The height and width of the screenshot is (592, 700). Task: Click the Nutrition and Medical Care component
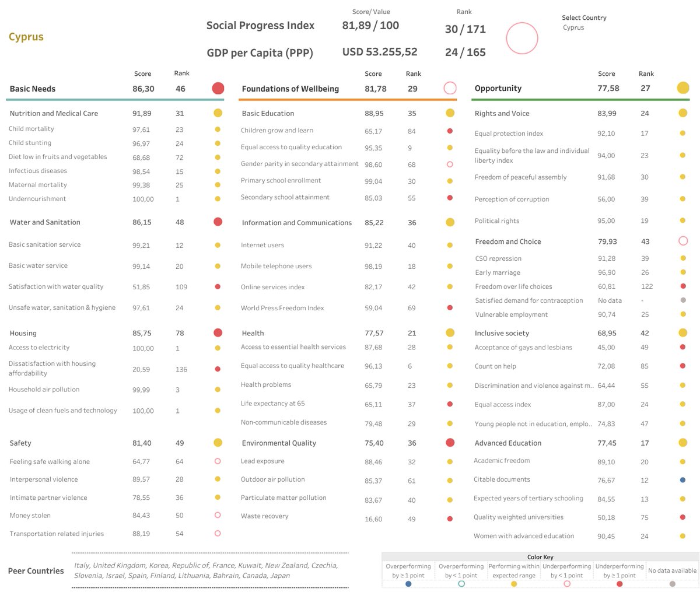tap(54, 113)
